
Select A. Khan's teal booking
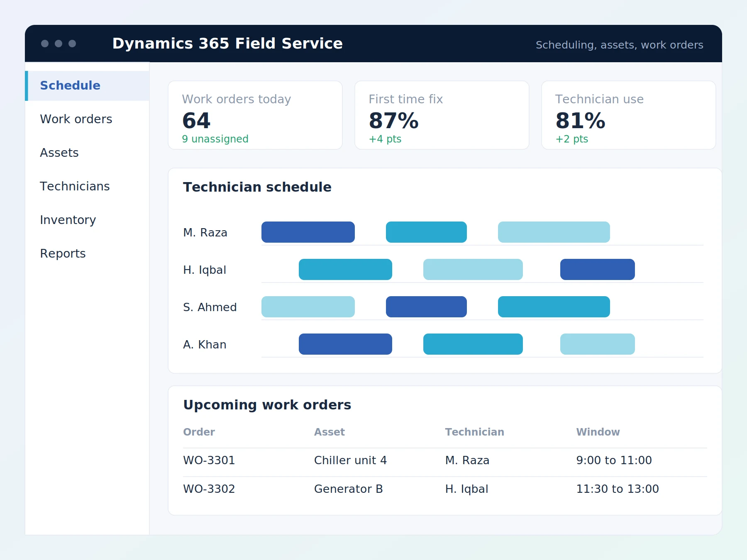[x=473, y=344]
